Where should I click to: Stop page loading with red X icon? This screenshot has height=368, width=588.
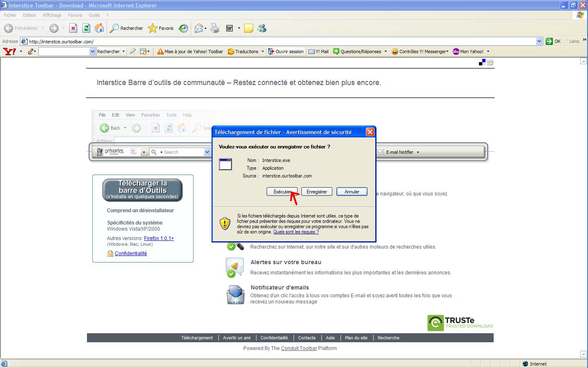(x=73, y=28)
